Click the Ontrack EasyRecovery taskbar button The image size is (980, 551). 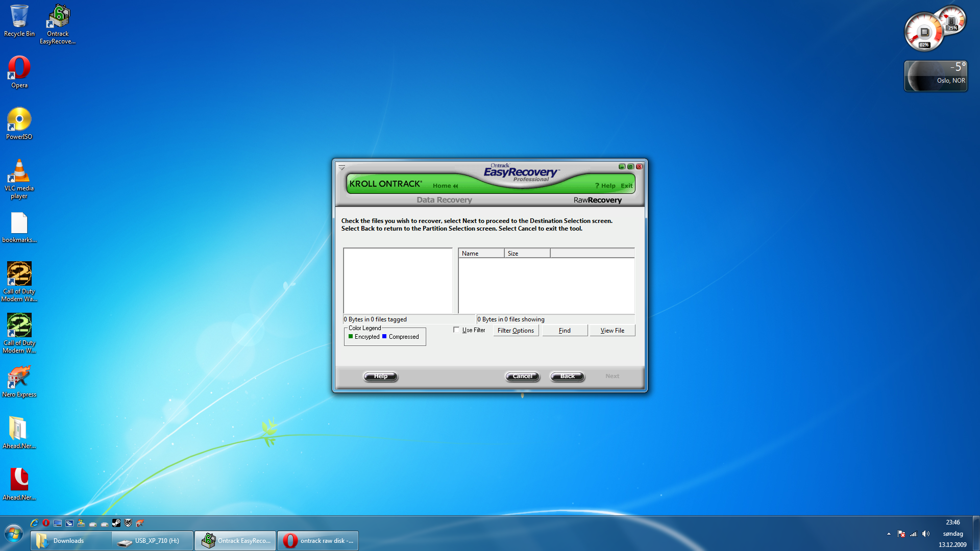235,541
